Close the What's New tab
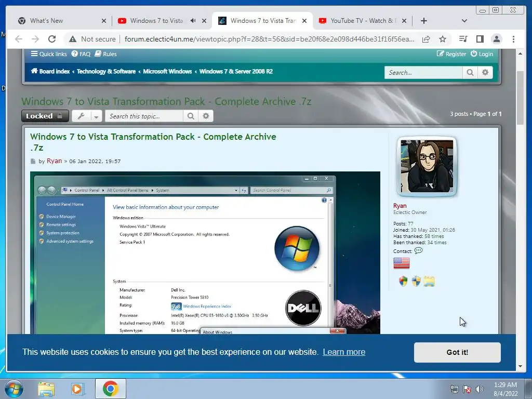 click(x=104, y=21)
